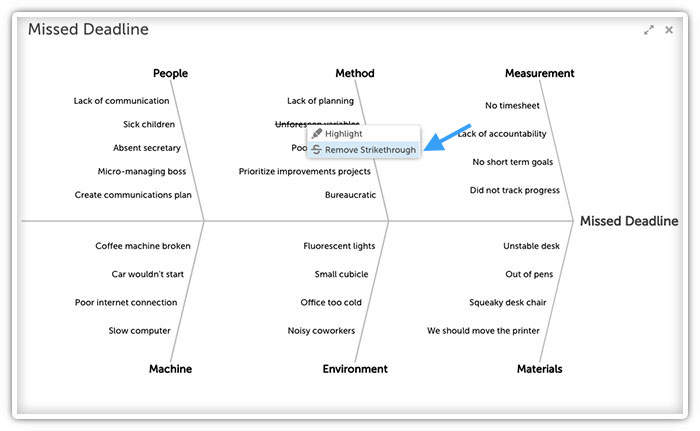The image size is (700, 431).
Task: Select the Lack of communication cause
Action: click(x=121, y=101)
